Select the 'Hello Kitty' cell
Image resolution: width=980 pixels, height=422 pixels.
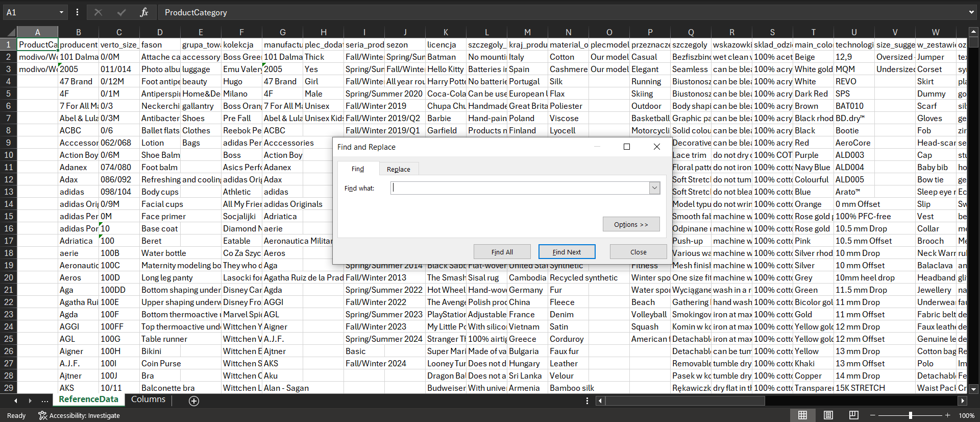click(446, 69)
